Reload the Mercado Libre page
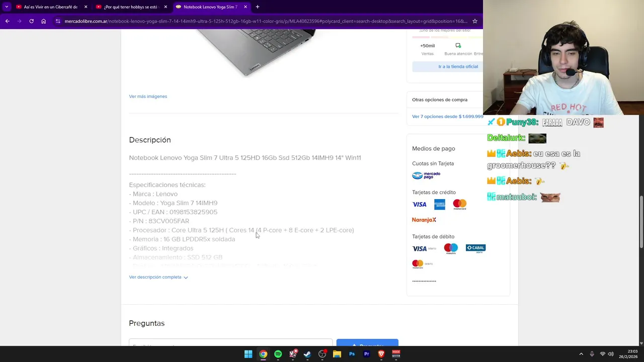The image size is (644, 362). (31, 21)
